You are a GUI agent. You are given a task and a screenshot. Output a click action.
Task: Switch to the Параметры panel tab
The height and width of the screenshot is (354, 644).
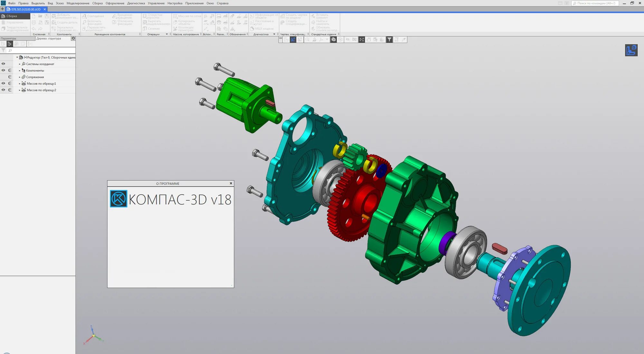click(x=9, y=38)
